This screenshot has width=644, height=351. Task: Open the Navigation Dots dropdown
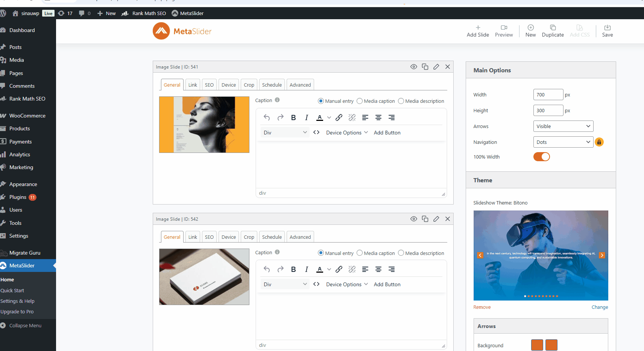pos(563,142)
